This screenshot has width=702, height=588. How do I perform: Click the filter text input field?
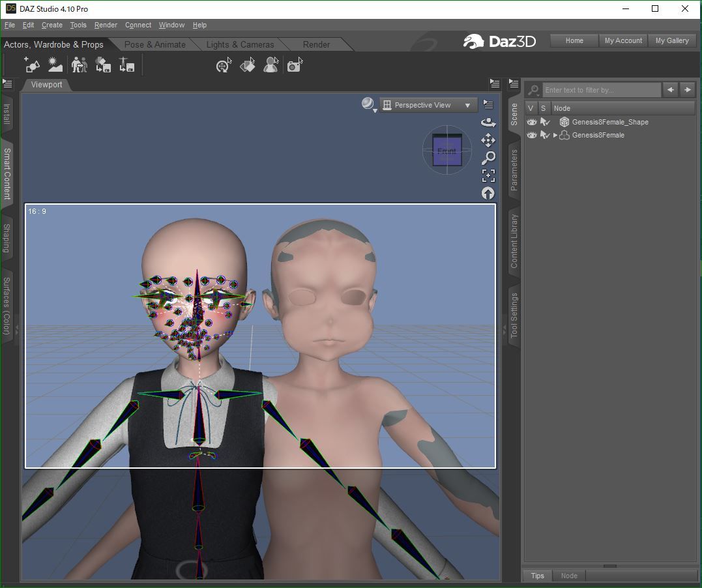(x=601, y=90)
